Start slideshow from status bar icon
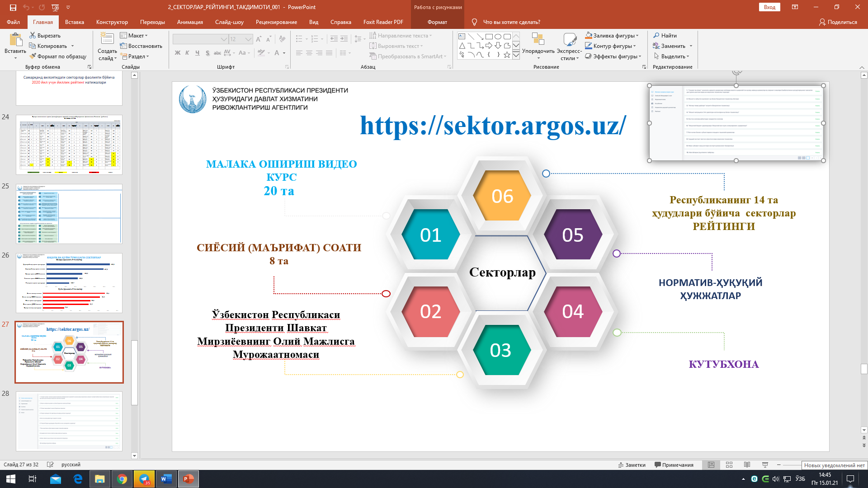868x488 pixels. click(765, 465)
